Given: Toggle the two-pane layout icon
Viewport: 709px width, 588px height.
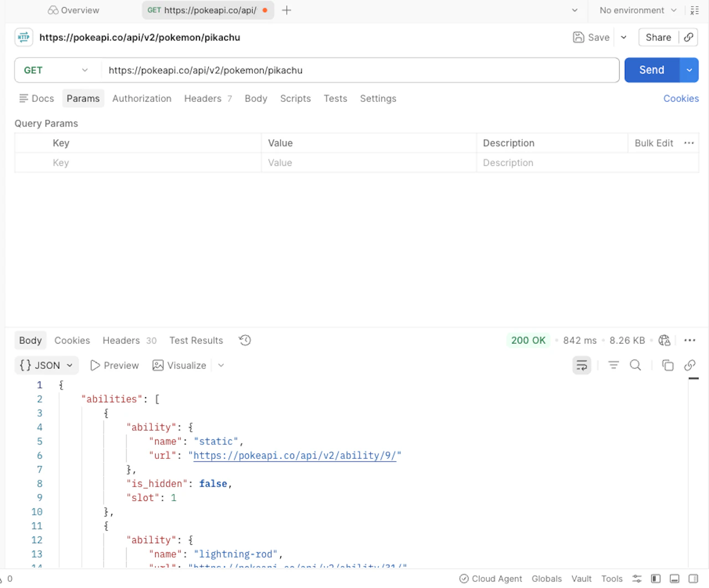Looking at the screenshot, I should point(693,579).
